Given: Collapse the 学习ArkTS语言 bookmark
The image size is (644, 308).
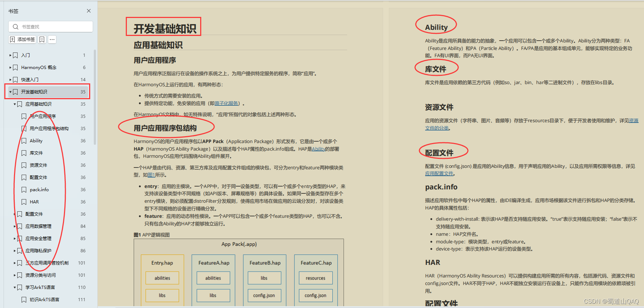Looking at the screenshot, I should [15, 288].
